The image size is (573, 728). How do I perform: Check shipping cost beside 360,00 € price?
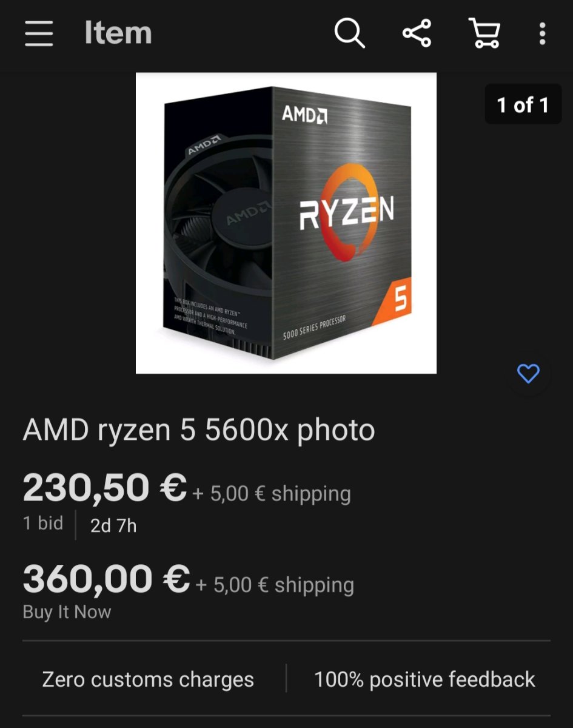pyautogui.click(x=275, y=585)
